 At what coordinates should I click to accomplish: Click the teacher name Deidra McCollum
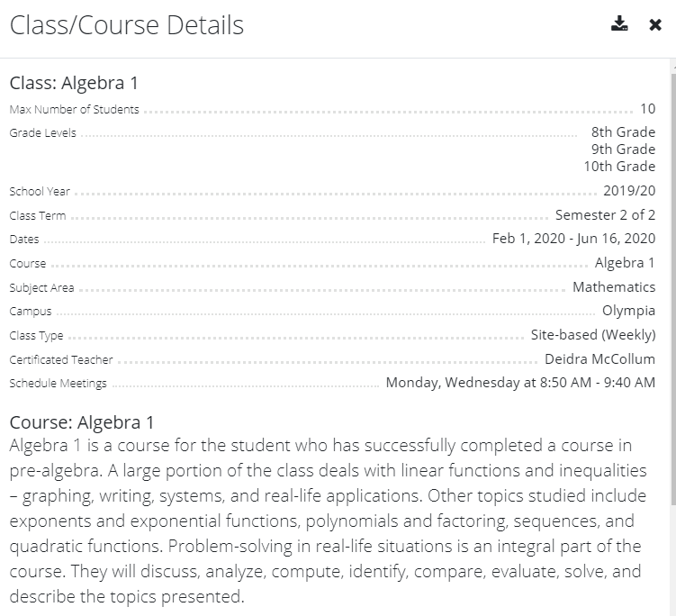tap(599, 359)
